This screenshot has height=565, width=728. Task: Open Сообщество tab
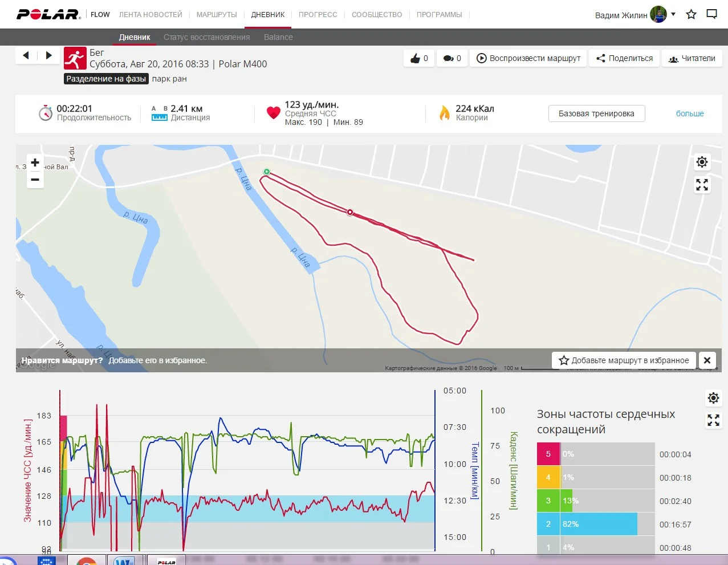[377, 14]
